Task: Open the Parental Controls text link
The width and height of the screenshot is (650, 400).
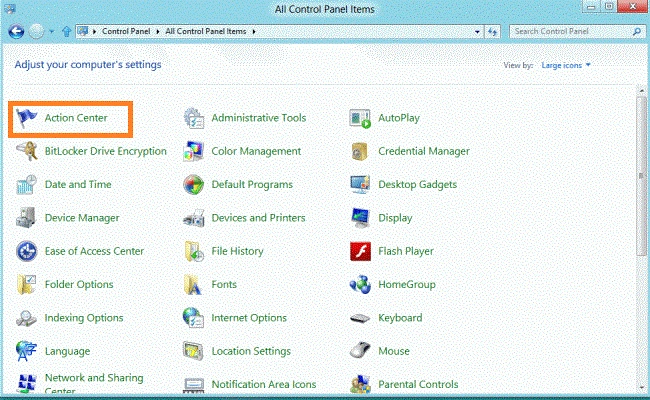Action: coord(418,385)
